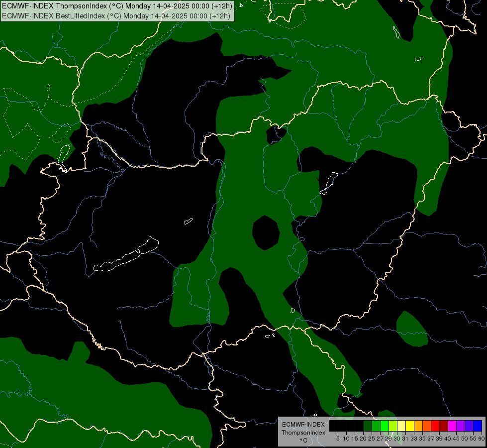Select the bright yellow 31–33 legend swatch

click(410, 426)
